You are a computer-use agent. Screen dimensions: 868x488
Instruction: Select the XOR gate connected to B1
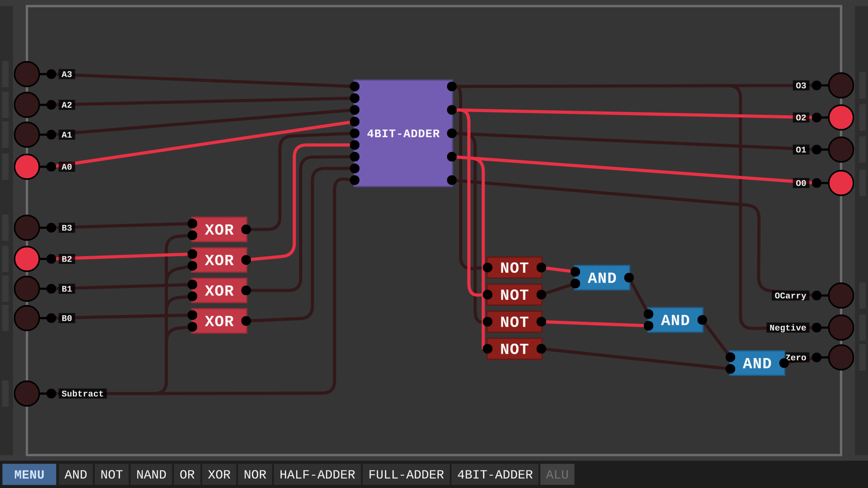pyautogui.click(x=219, y=291)
